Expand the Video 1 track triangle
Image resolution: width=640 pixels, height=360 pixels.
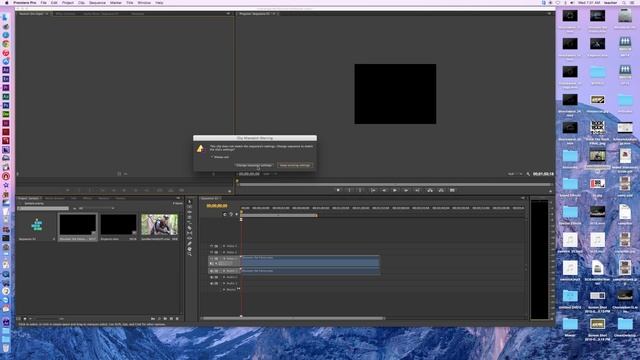(x=224, y=258)
